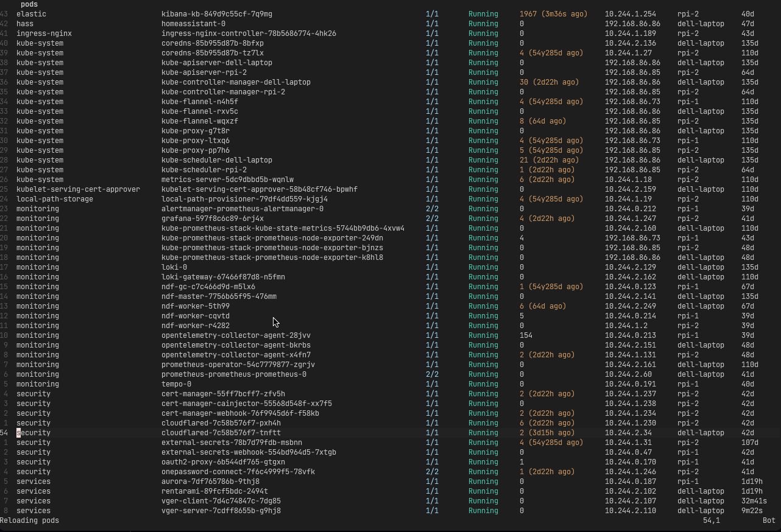Click prometheus-prometheus-prometheus-0 pod
781x532 pixels.
click(234, 374)
